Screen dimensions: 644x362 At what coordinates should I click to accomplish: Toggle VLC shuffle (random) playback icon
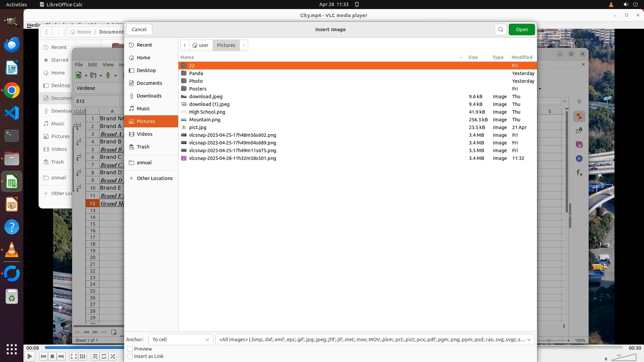113,356
